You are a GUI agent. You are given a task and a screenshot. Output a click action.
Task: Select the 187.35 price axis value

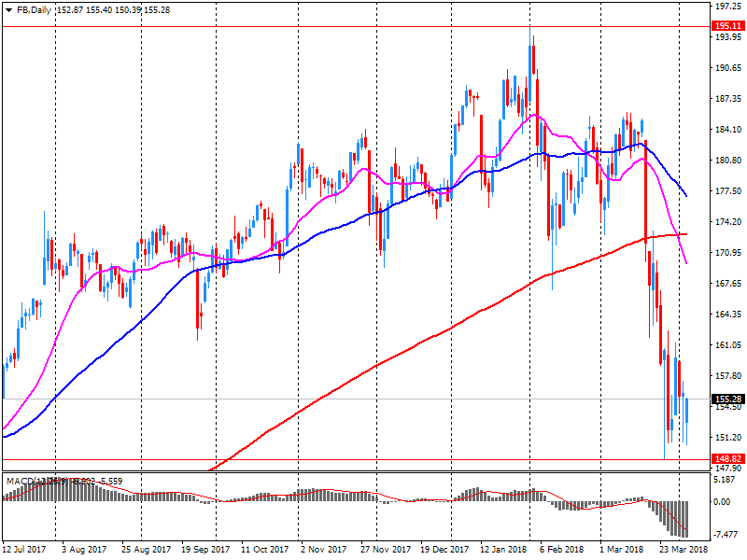[728, 99]
